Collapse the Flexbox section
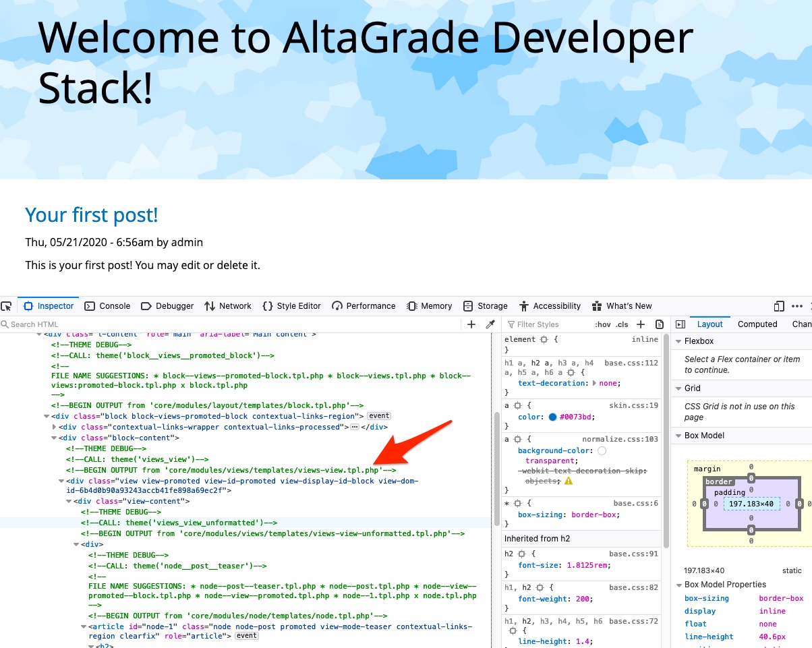 coord(679,341)
